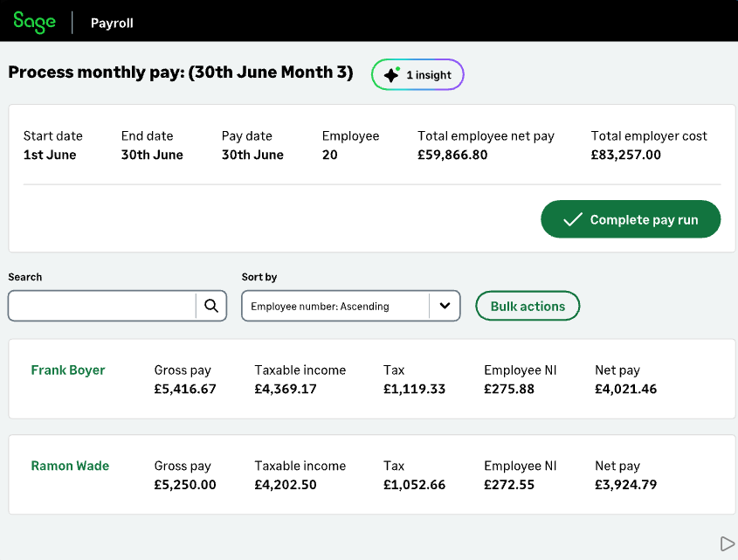Click checkmark icon on Complete pay run
This screenshot has height=560, width=738.
[573, 219]
